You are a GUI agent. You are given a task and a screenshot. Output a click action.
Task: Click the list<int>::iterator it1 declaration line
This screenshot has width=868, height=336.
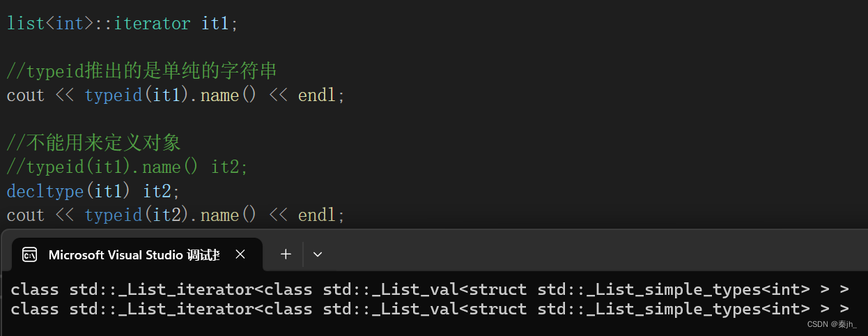[123, 23]
